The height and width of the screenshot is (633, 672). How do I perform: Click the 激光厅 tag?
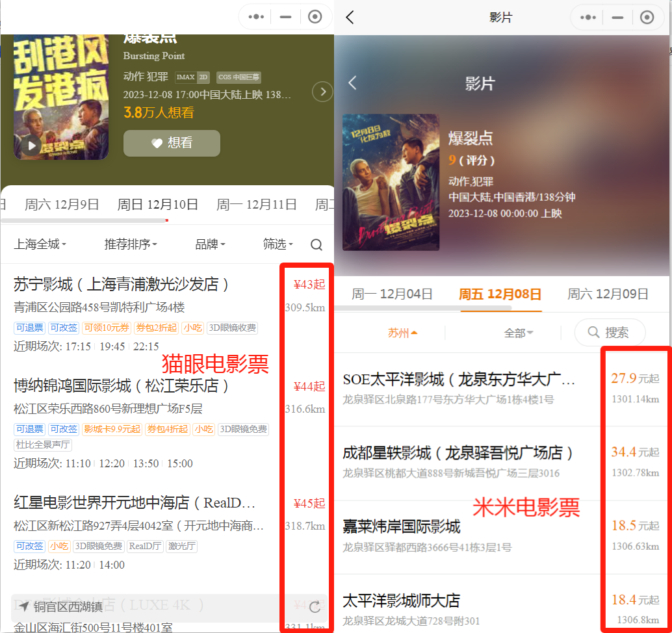pos(182,547)
